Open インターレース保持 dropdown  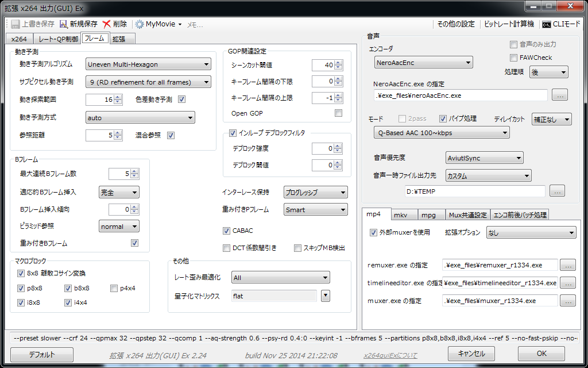coord(316,192)
